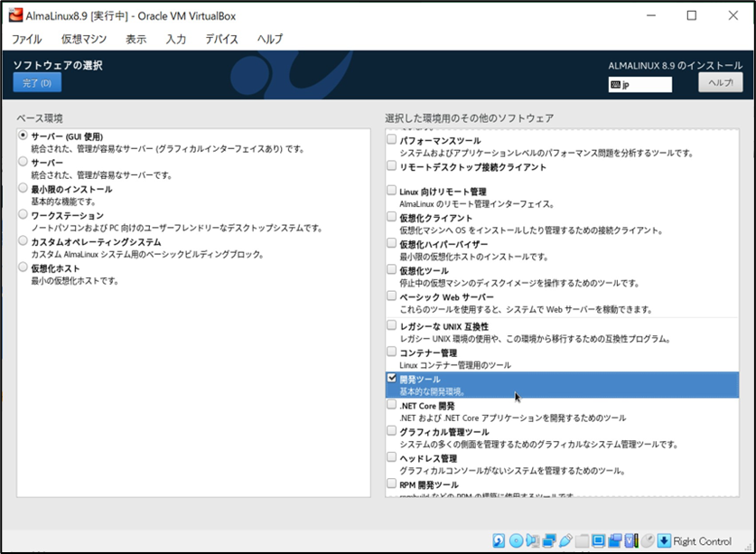This screenshot has width=756, height=554.
Task: Enable the Linux 向けリモート管理 checkbox
Action: tap(391, 191)
